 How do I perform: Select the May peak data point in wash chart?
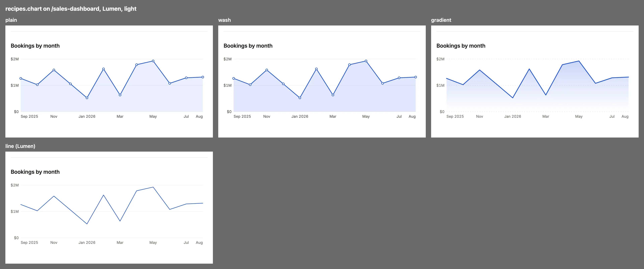[366, 61]
